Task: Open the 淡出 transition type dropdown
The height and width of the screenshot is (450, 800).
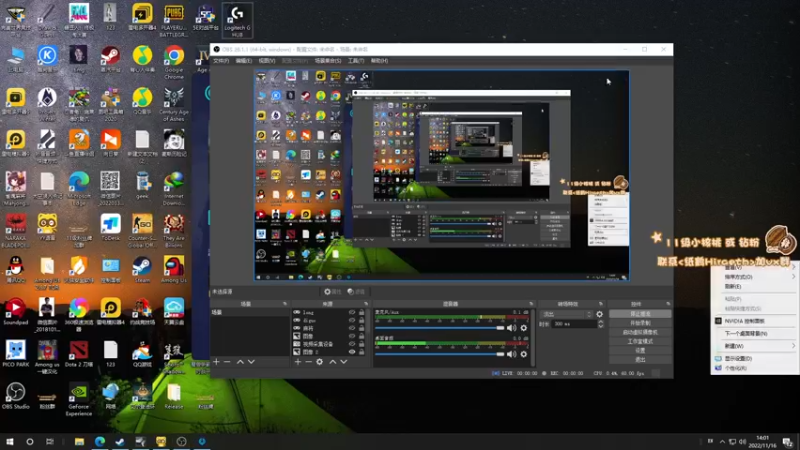Action: pos(566,314)
